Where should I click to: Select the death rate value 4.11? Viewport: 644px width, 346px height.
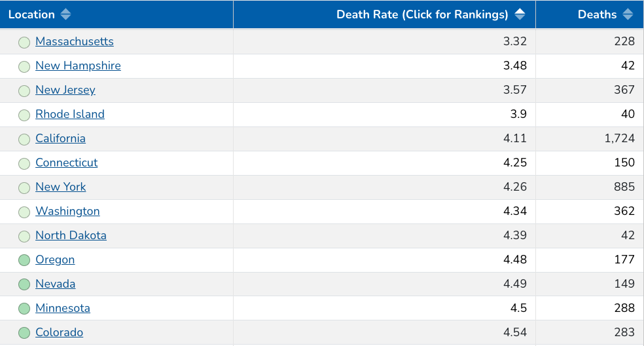515,138
